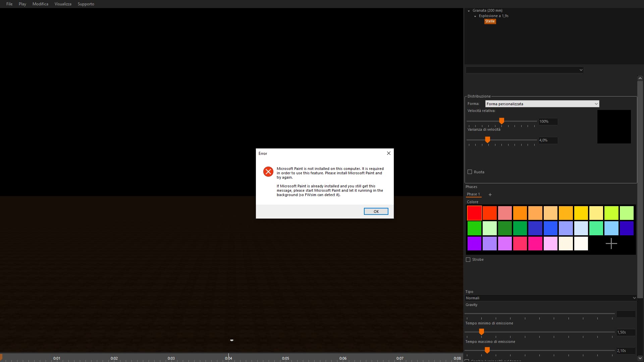Click the Velocità relativa slider handle

click(x=501, y=121)
